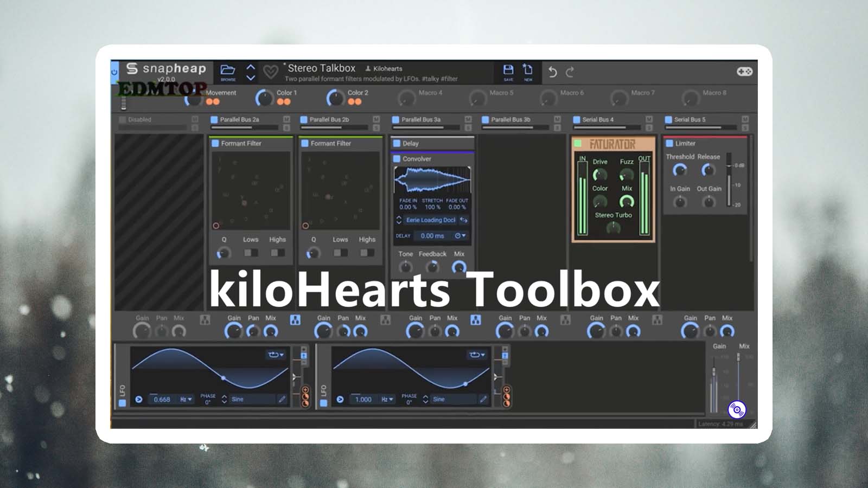Toggle the Parallel Bus 2a enable square

pyautogui.click(x=214, y=119)
